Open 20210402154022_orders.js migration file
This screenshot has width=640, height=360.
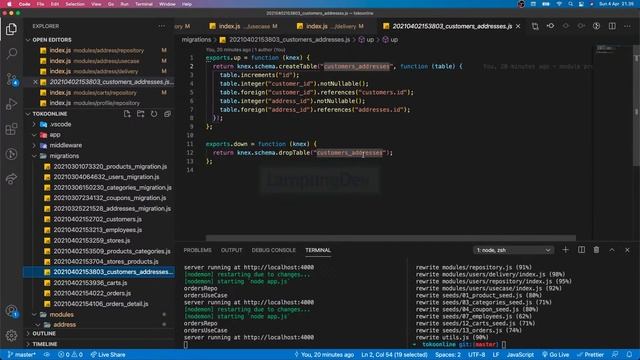92,293
